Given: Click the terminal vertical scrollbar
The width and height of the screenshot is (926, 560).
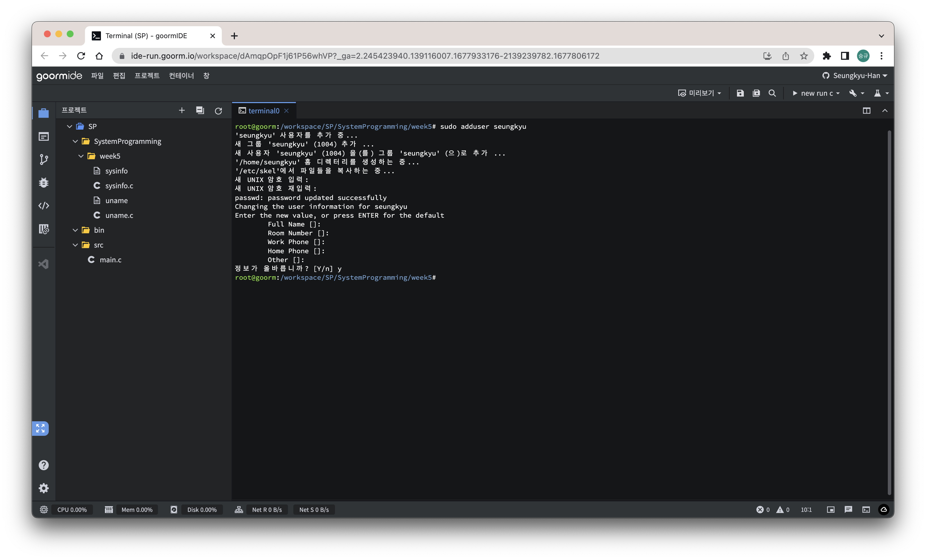Looking at the screenshot, I should click(x=889, y=312).
